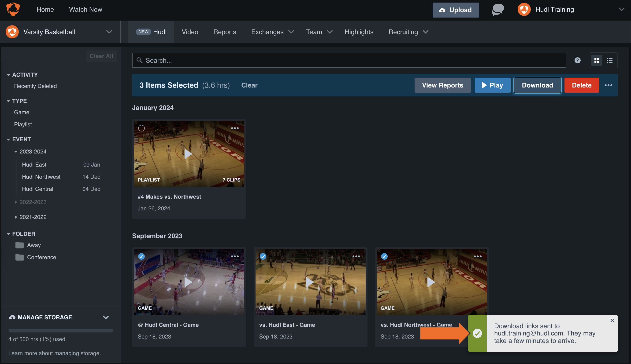Clear the current selection

tap(249, 85)
